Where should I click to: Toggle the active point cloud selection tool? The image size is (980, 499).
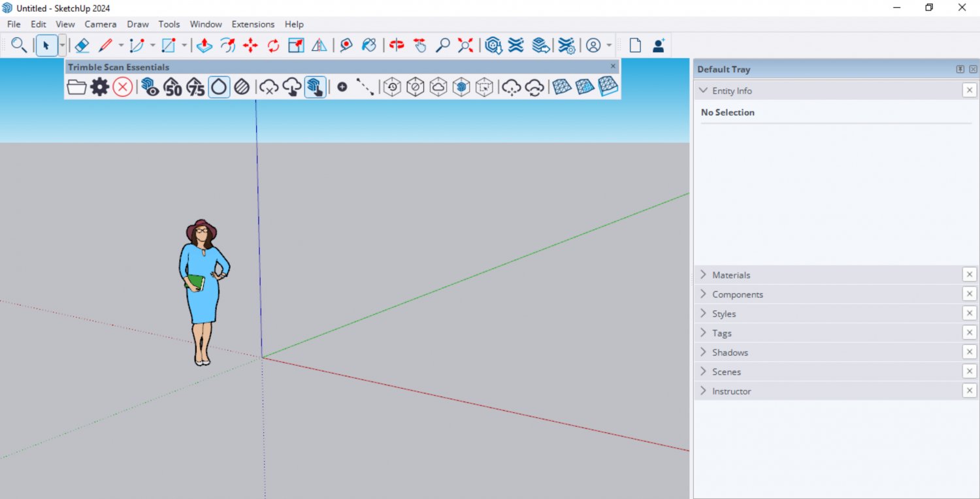pos(316,86)
